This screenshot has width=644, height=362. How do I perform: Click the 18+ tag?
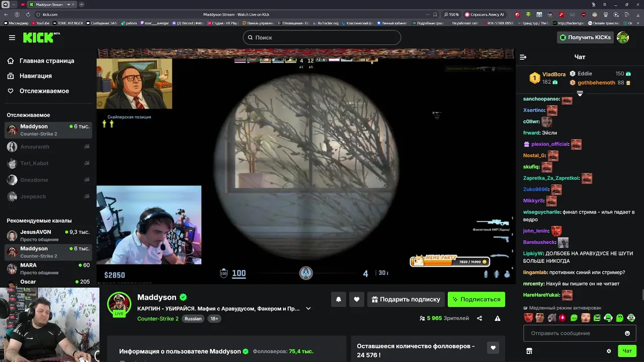click(214, 319)
